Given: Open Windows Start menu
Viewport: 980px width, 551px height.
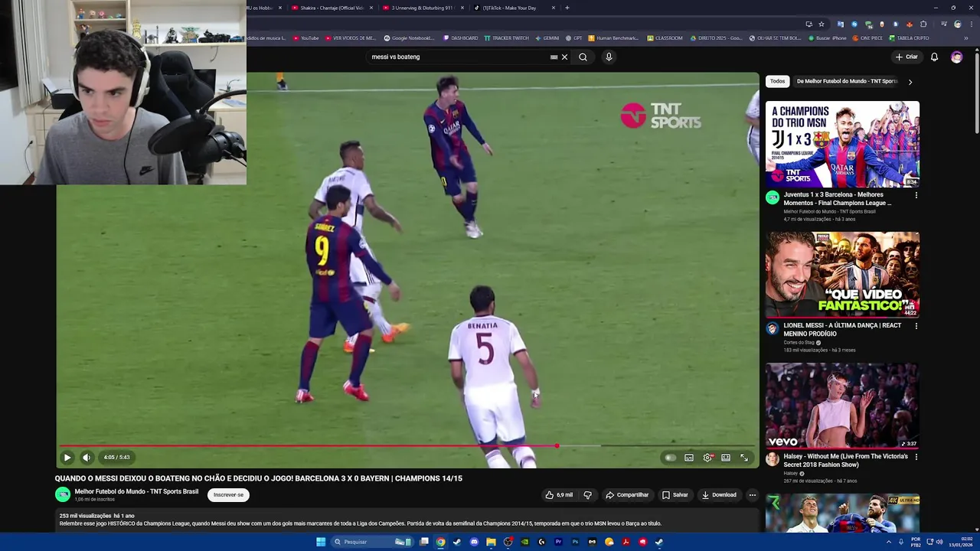Looking at the screenshot, I should 321,542.
